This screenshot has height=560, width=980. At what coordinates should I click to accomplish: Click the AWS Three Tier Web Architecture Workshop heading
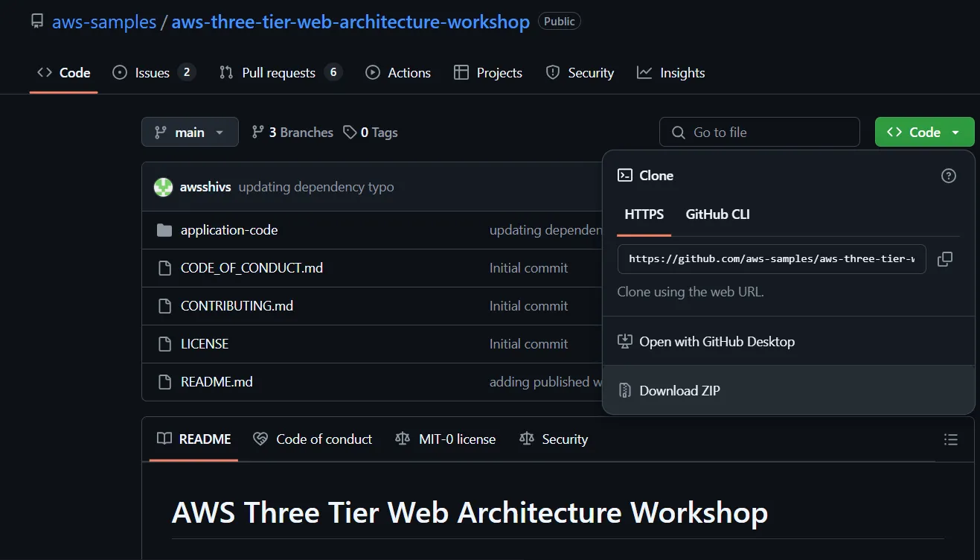click(x=470, y=512)
